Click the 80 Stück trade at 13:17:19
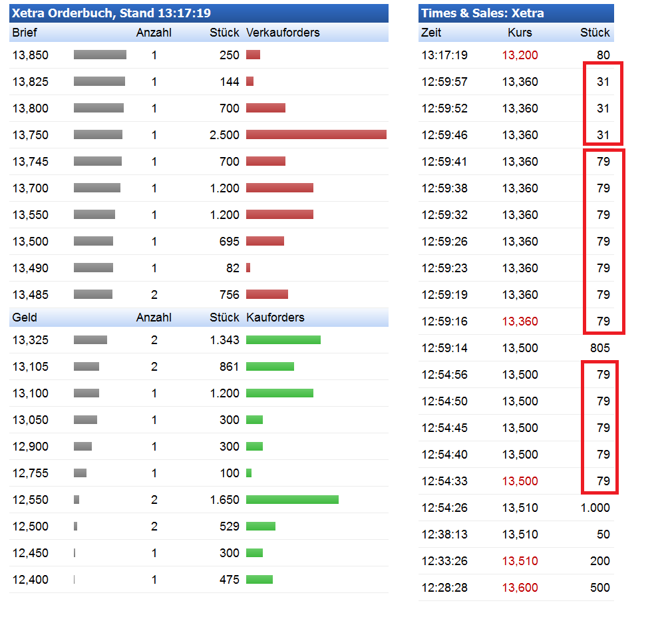This screenshot has width=672, height=643. [603, 55]
